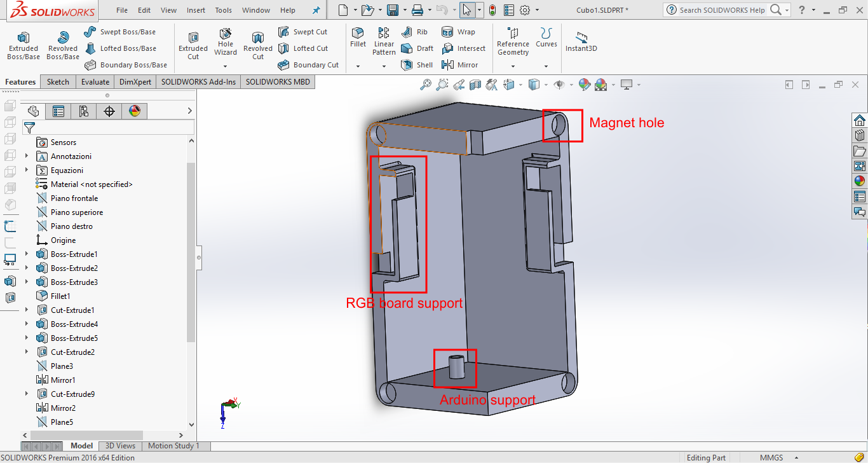The width and height of the screenshot is (868, 463).
Task: Select the Origine item
Action: [x=63, y=240]
